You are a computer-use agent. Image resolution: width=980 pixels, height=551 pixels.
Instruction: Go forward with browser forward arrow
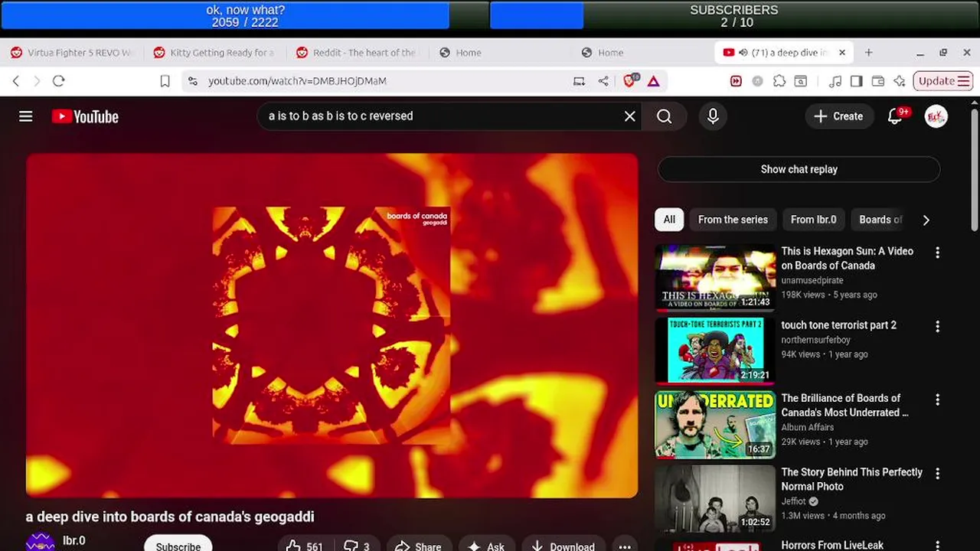pyautogui.click(x=37, y=81)
